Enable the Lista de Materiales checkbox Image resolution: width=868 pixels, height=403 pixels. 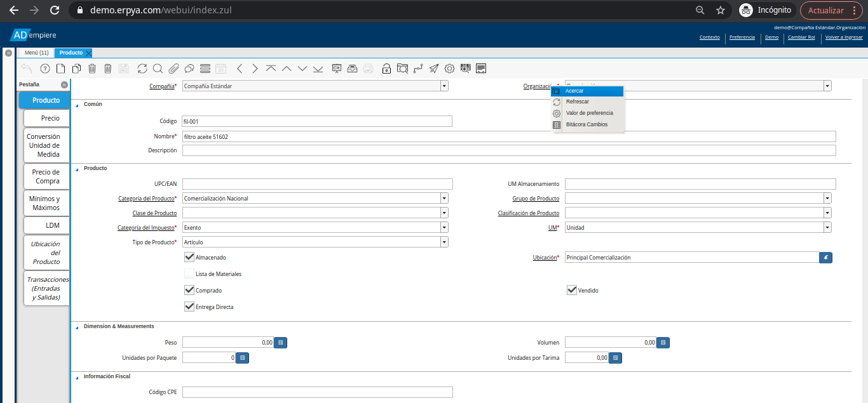click(x=189, y=274)
